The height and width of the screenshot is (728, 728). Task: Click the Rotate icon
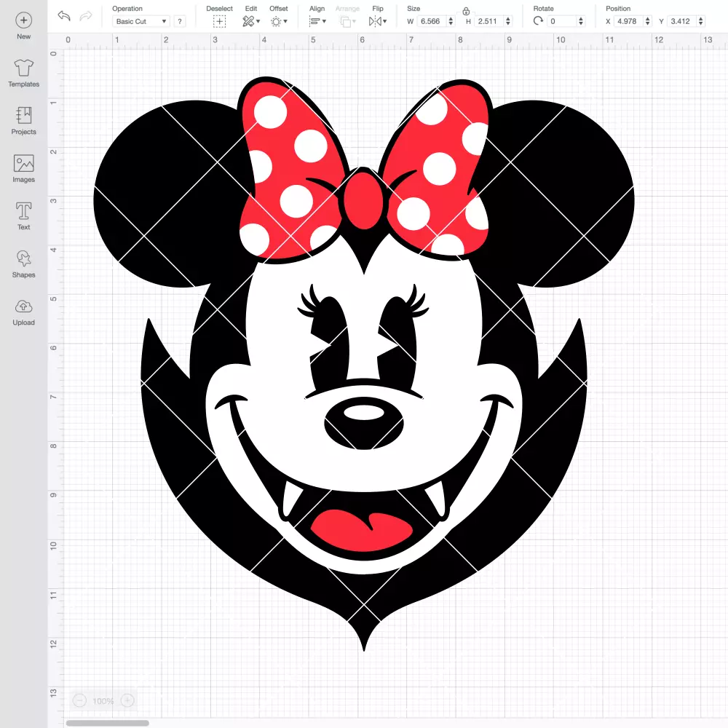(538, 21)
